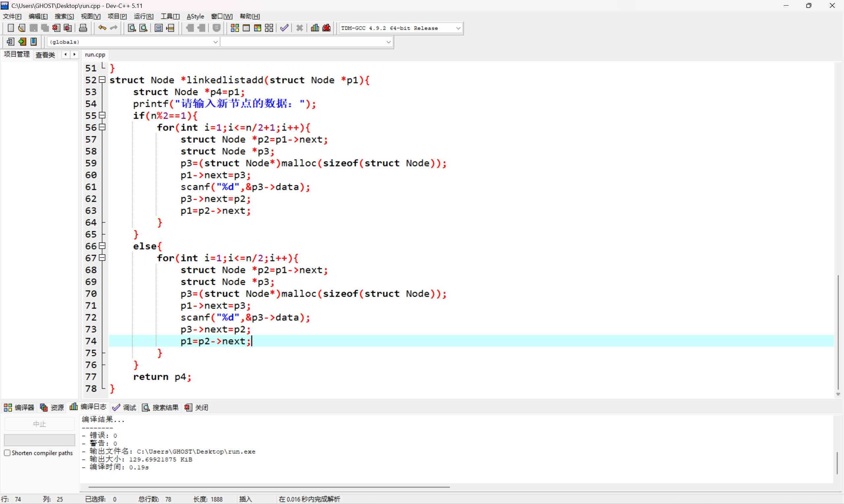Screen dimensions: 844x504
Task: Collapse the else block fold at line 66
Action: [102, 246]
